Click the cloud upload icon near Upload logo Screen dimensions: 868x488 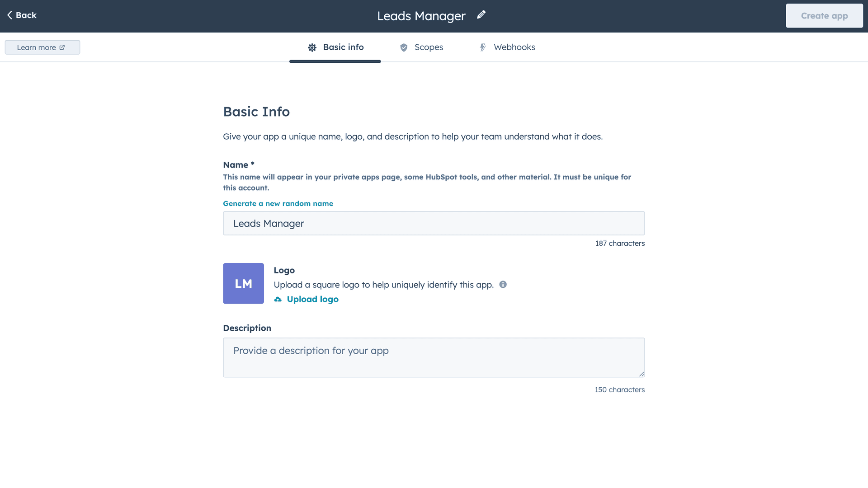[x=278, y=299]
